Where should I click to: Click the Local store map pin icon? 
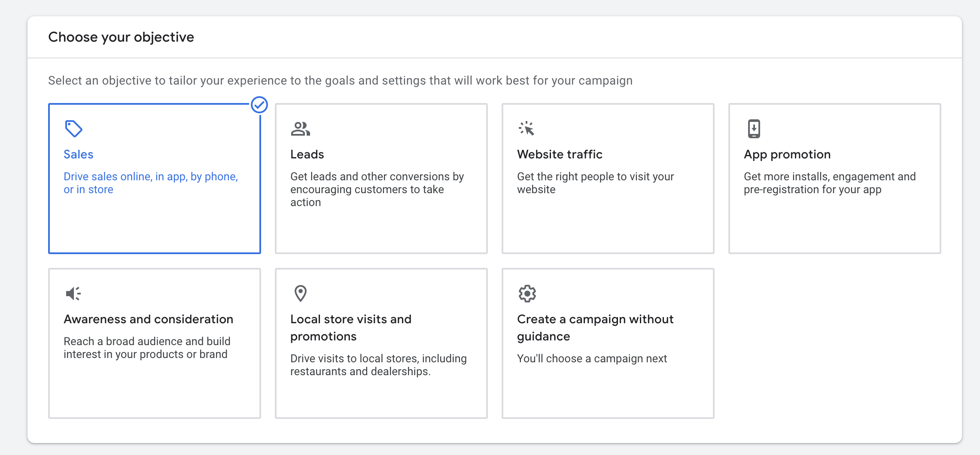point(300,294)
